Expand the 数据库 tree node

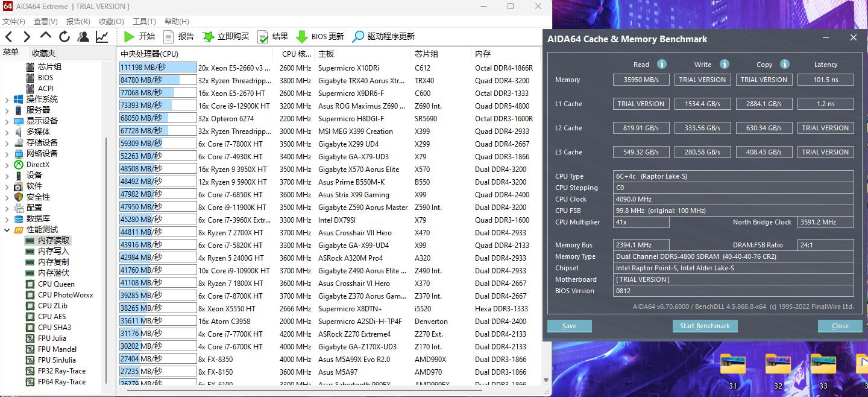tap(7, 218)
